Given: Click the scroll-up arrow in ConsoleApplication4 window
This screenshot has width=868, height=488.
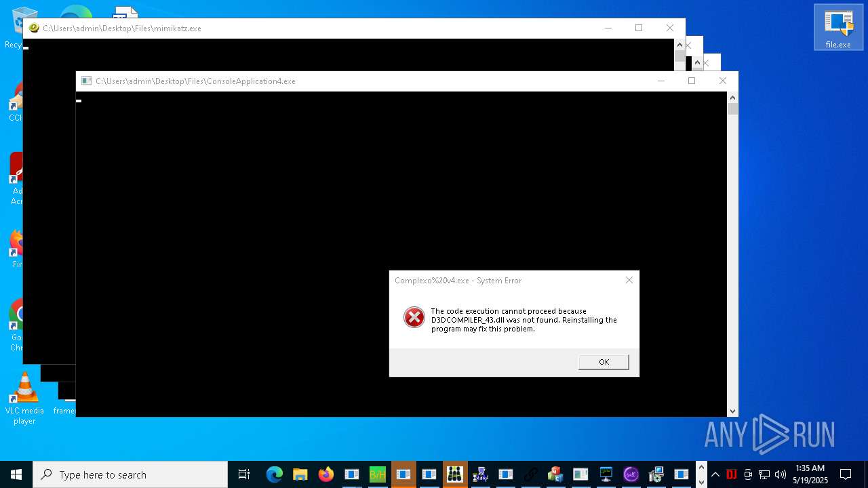Looking at the screenshot, I should pos(732,97).
